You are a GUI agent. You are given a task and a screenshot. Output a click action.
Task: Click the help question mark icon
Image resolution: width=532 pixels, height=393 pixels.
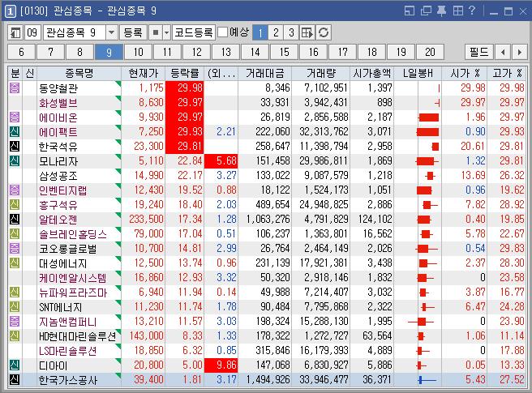pyautogui.click(x=472, y=11)
